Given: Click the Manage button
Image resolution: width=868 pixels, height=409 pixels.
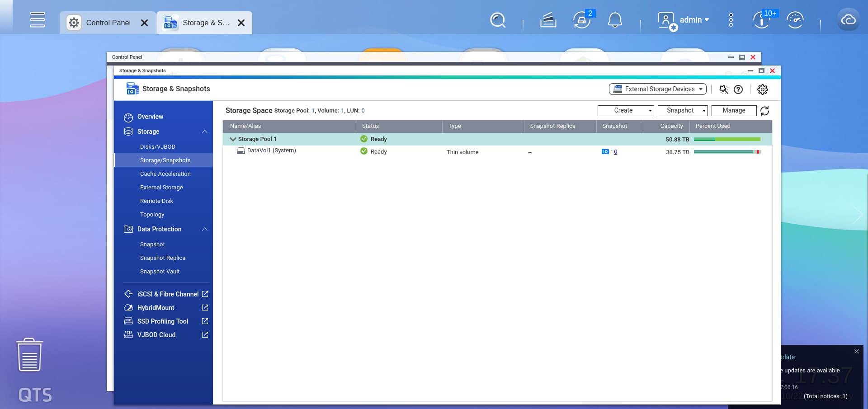Looking at the screenshot, I should pyautogui.click(x=733, y=111).
